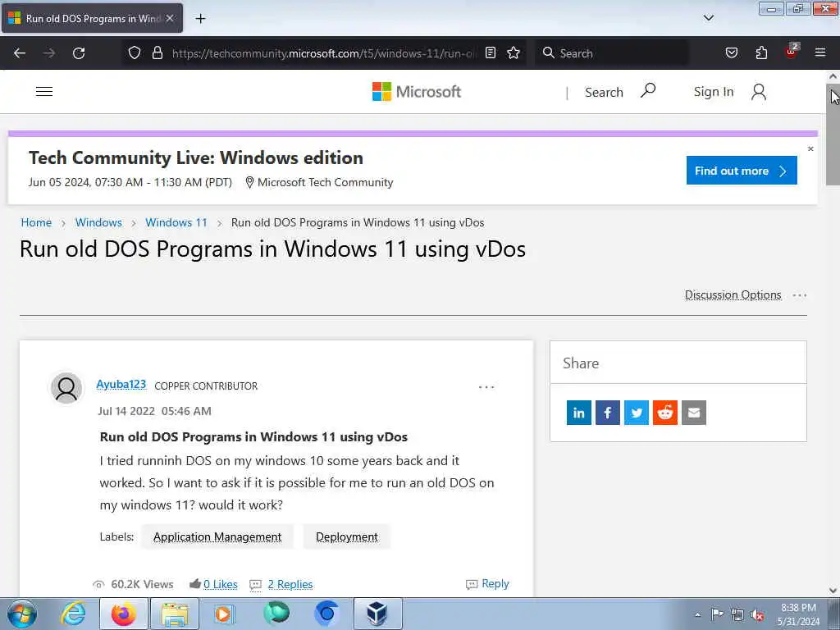Open the Discussion Options three-dot menu
The image size is (840, 630).
click(799, 295)
